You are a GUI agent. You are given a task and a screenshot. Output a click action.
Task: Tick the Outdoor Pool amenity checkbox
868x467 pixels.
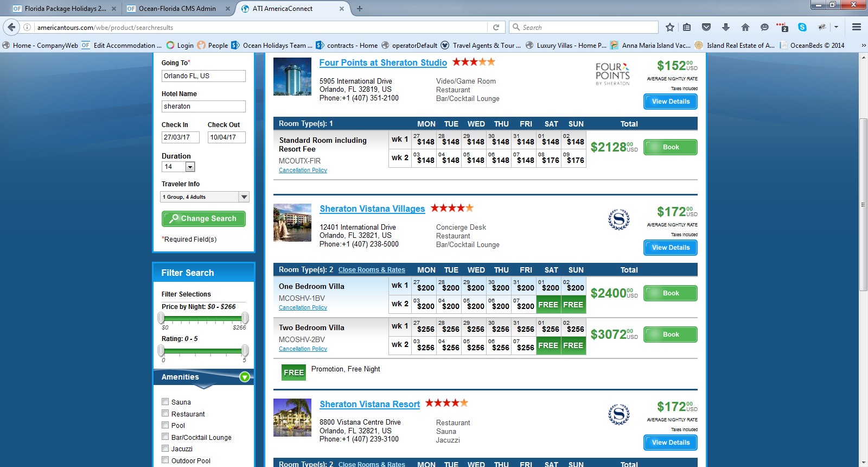tap(165, 460)
